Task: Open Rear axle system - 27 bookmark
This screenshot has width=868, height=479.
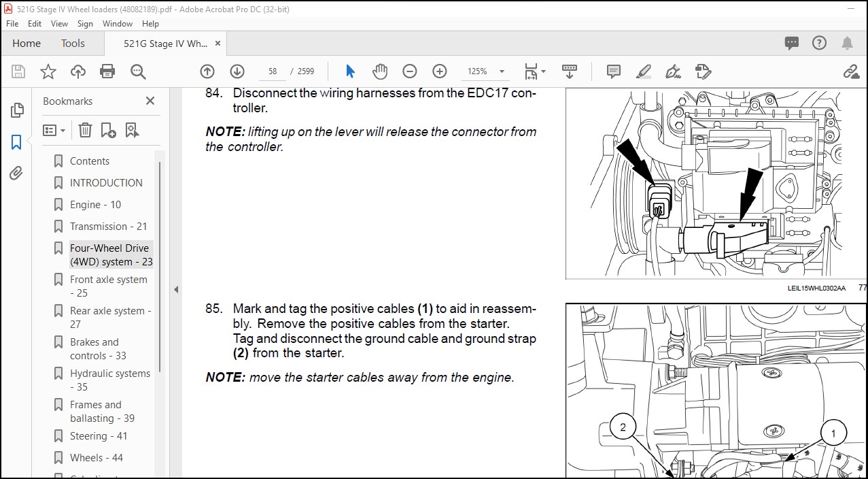Action: [111, 318]
